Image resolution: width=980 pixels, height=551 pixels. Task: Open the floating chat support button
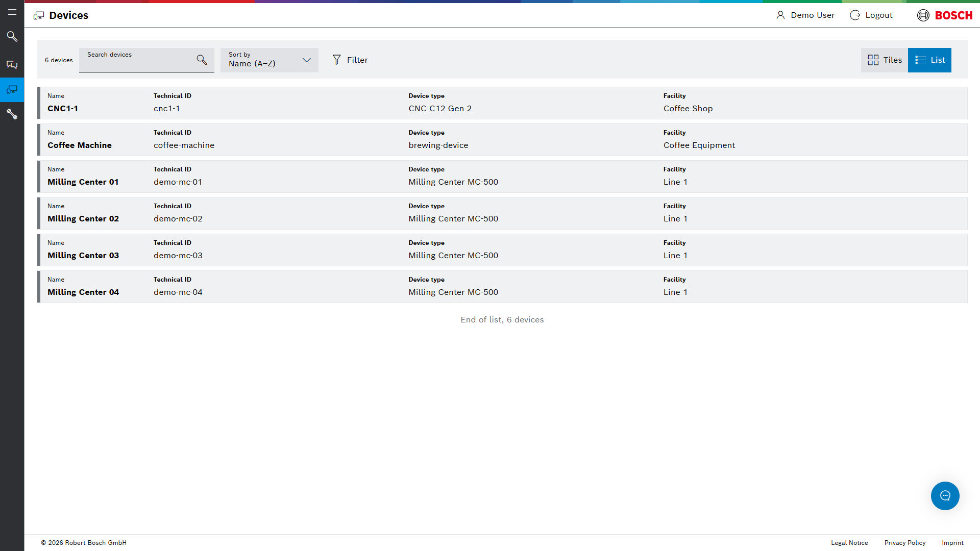click(x=945, y=496)
